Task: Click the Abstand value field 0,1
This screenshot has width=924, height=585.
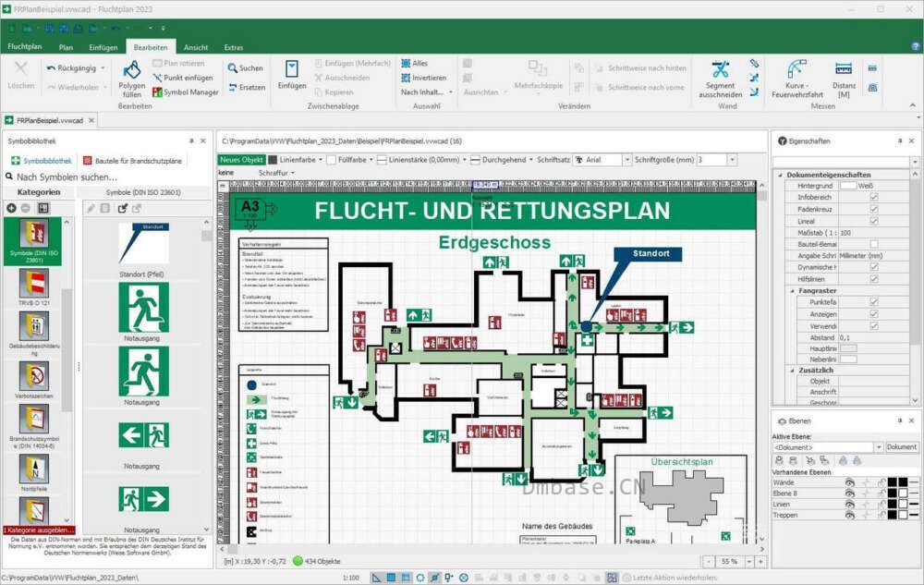Action: (874, 337)
